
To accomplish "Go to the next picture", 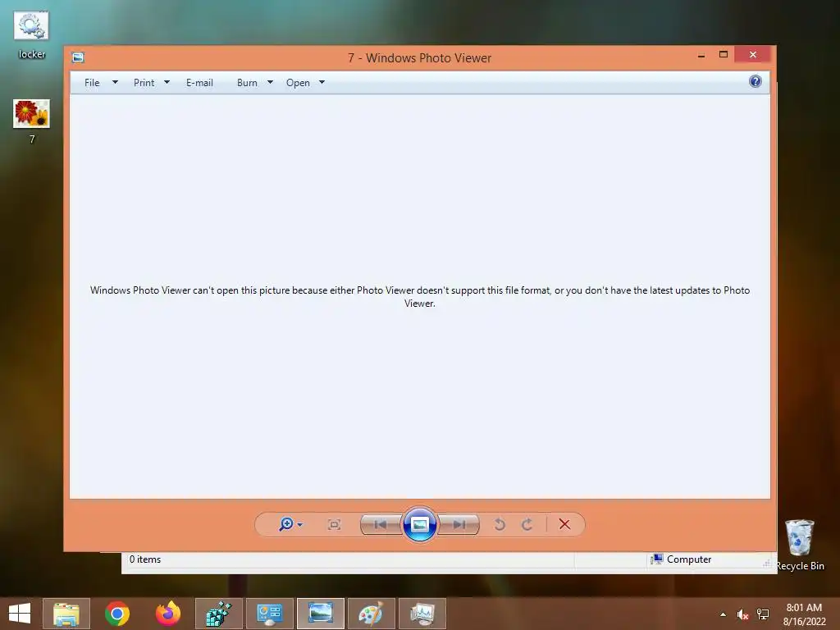I will [x=459, y=524].
